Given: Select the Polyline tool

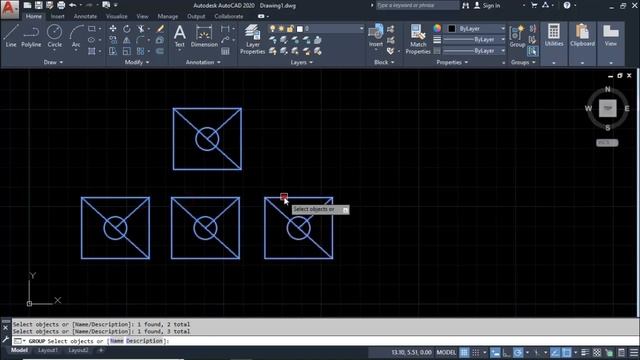Looking at the screenshot, I should click(x=31, y=36).
